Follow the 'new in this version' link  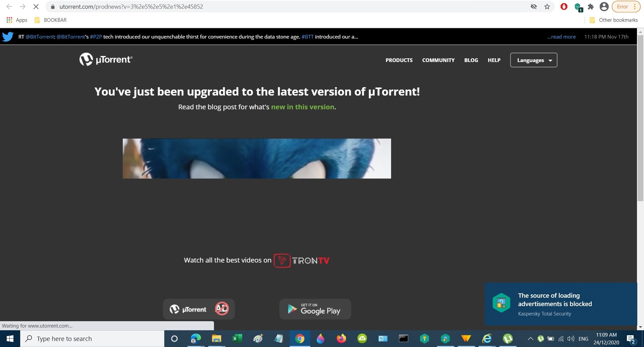tap(303, 107)
